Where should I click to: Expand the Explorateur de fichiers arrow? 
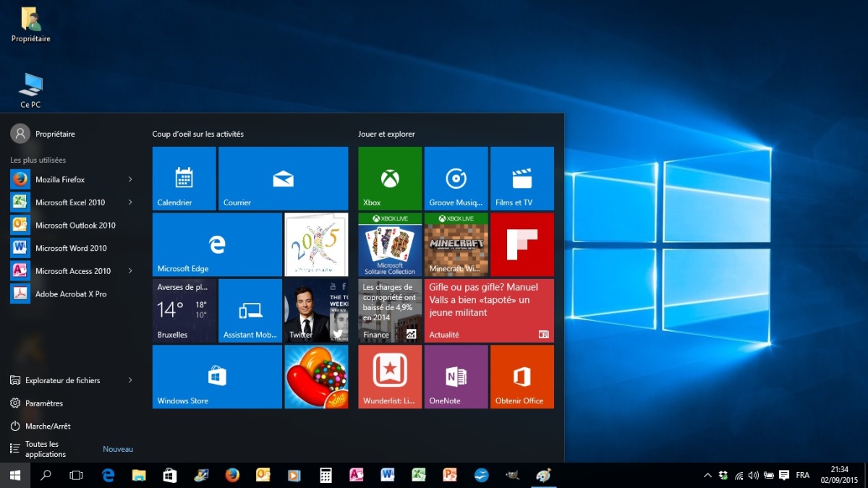130,380
